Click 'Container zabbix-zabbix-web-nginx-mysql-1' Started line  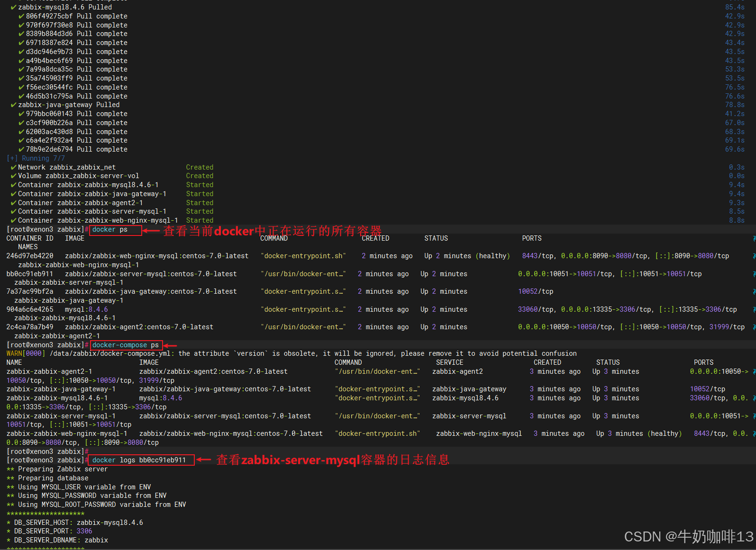coord(112,220)
